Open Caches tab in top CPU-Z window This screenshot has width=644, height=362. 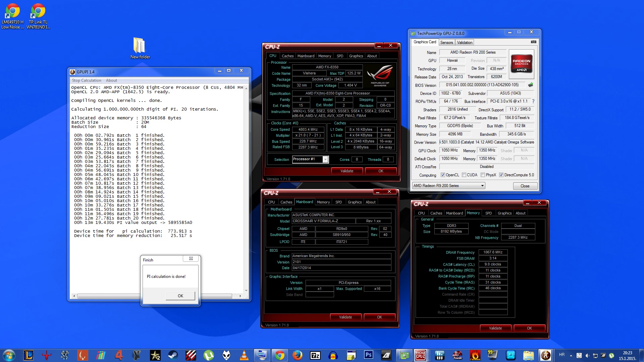point(287,56)
